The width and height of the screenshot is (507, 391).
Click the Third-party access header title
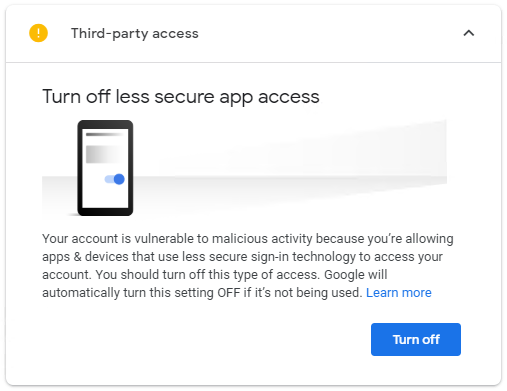[x=135, y=34]
